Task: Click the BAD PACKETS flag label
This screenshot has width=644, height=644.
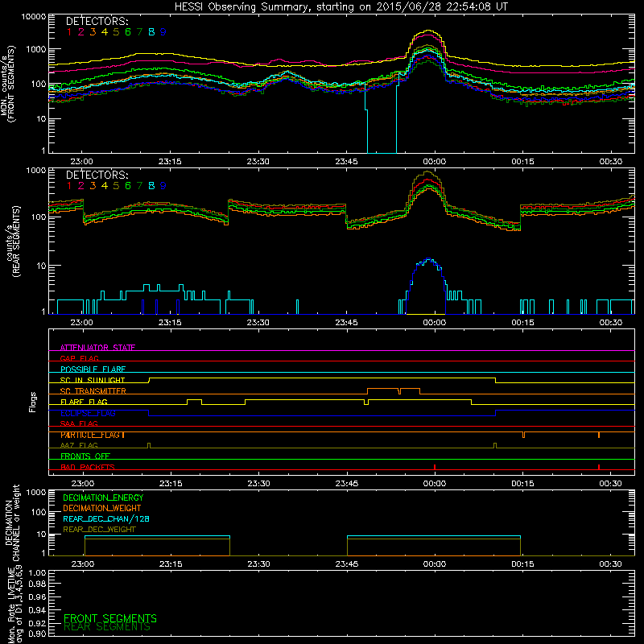Action: click(88, 467)
